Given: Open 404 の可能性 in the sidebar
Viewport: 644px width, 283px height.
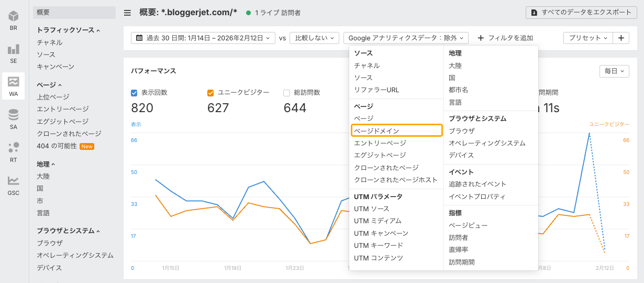Looking at the screenshot, I should [x=57, y=146].
